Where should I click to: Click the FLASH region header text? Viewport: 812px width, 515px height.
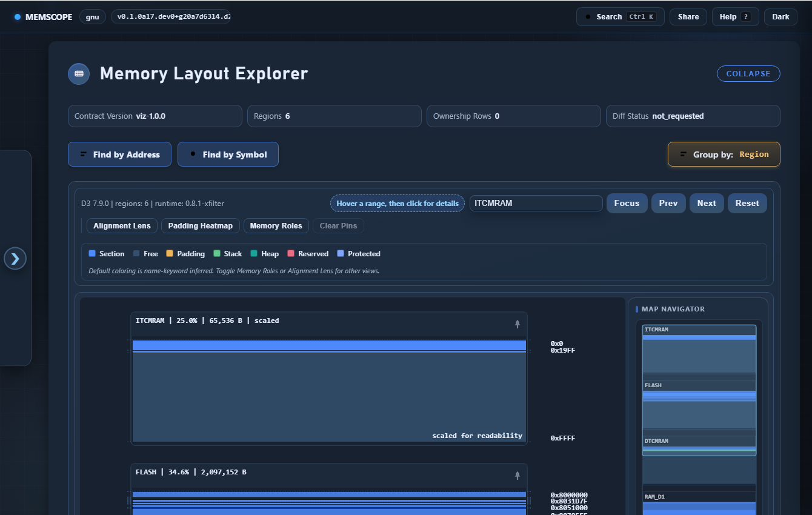pyautogui.click(x=191, y=472)
